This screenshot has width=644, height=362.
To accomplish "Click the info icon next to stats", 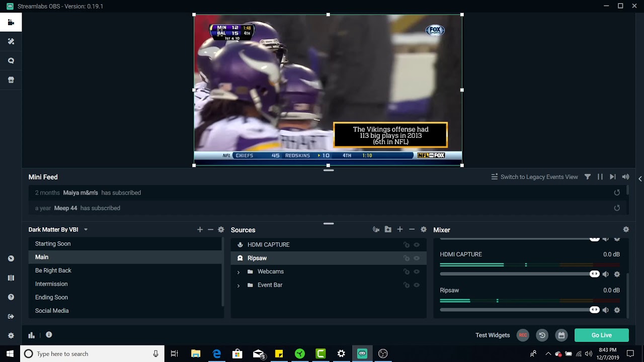I will (x=49, y=335).
